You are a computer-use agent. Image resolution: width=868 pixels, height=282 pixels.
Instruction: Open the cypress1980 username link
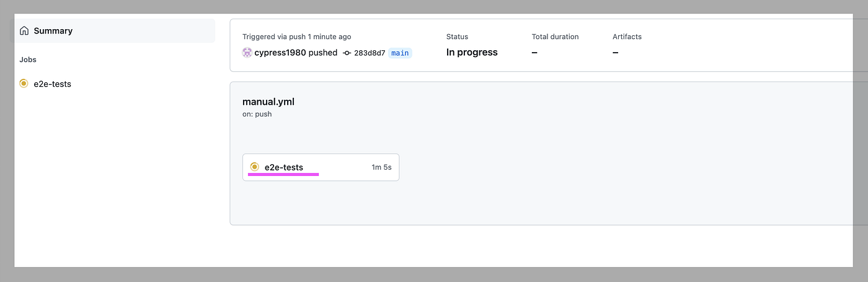(x=280, y=53)
